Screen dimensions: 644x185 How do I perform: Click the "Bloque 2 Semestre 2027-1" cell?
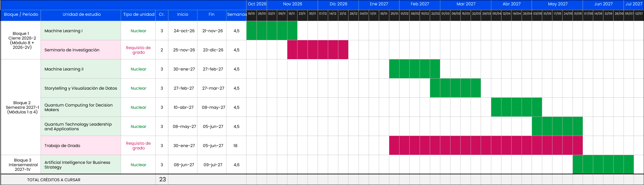pos(21,107)
